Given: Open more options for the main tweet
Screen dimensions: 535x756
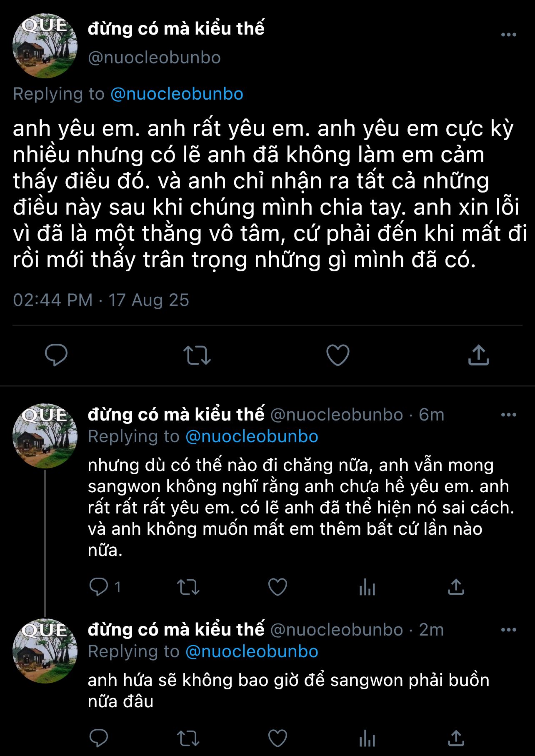Looking at the screenshot, I should coord(508,35).
